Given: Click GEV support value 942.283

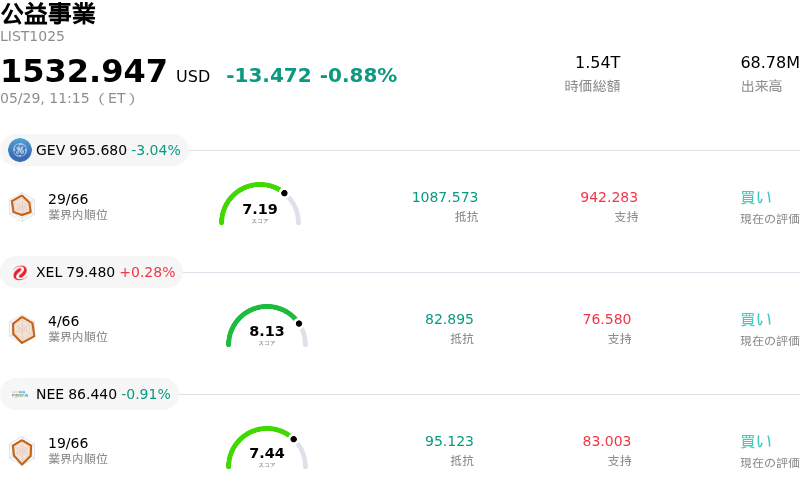Looking at the screenshot, I should pyautogui.click(x=609, y=197).
